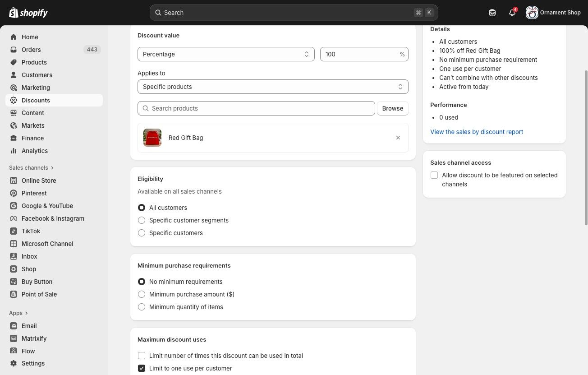Open the Sidekick assistant icon
This screenshot has width=588, height=375.
[x=492, y=13]
